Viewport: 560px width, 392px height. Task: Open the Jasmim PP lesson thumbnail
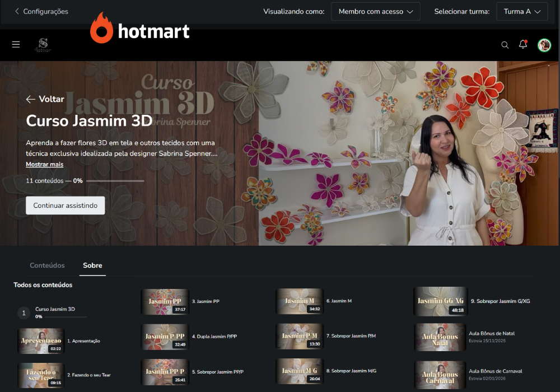coord(164,301)
